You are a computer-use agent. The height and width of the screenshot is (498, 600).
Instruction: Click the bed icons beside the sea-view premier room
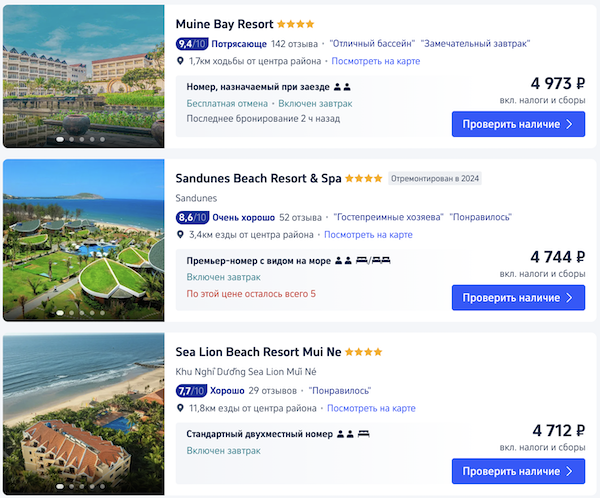(373, 260)
